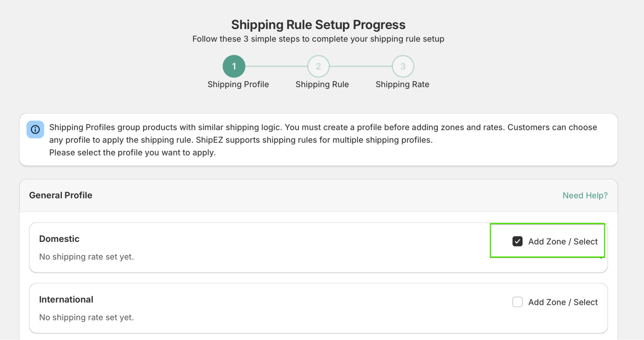Uncheck the Domestic Add Zone / Select checkbox

pos(517,241)
